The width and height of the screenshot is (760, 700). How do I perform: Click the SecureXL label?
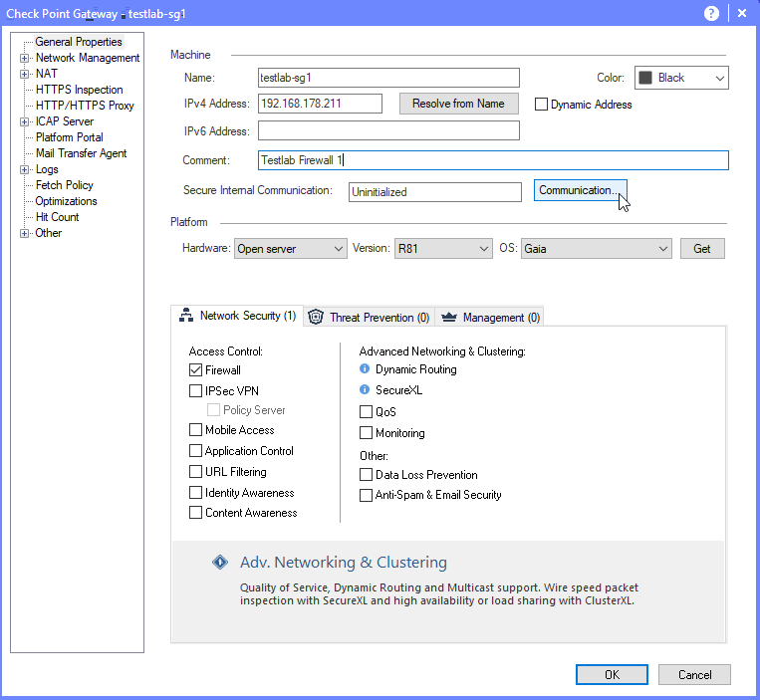click(x=398, y=390)
